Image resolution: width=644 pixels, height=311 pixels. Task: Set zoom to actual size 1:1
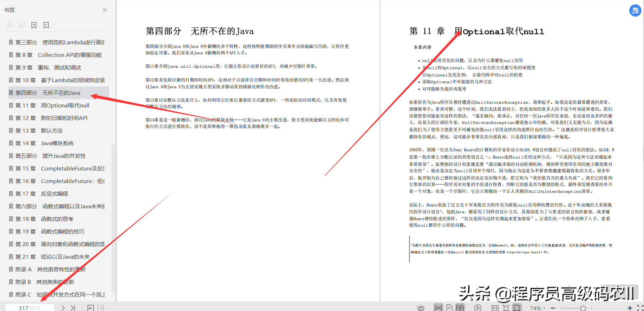point(495,308)
